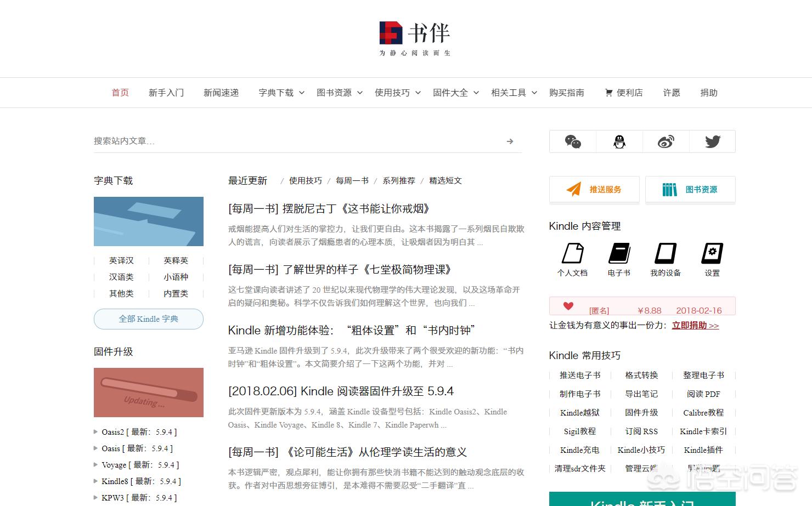Open article 《七堂极简物理课》
This screenshot has width=812, height=506.
click(340, 270)
